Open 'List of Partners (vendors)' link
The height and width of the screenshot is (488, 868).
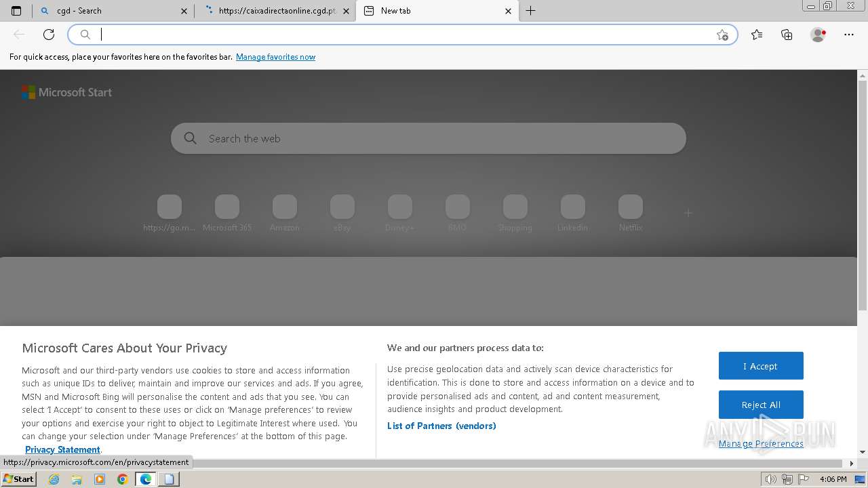point(441,426)
